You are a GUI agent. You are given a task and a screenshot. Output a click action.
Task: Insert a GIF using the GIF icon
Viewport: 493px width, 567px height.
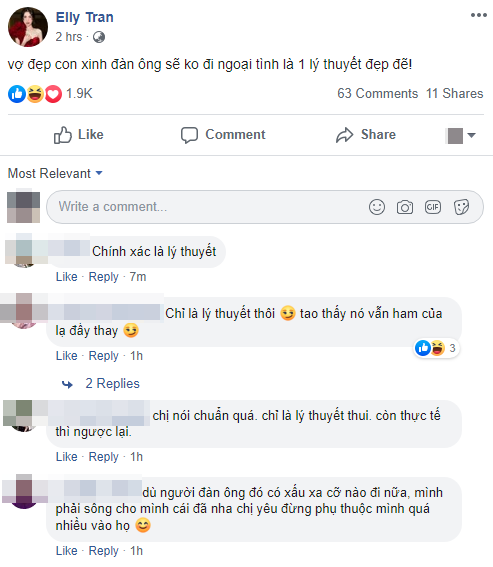coord(433,207)
